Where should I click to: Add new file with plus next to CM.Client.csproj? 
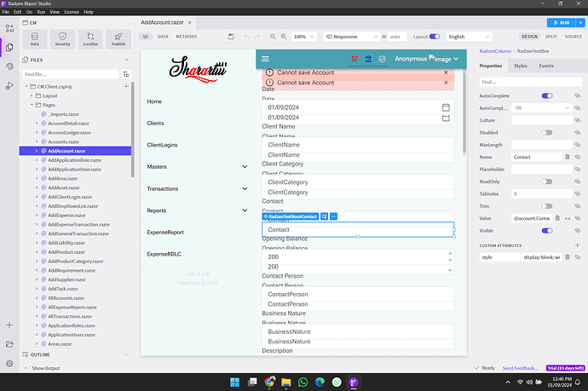click(x=126, y=86)
